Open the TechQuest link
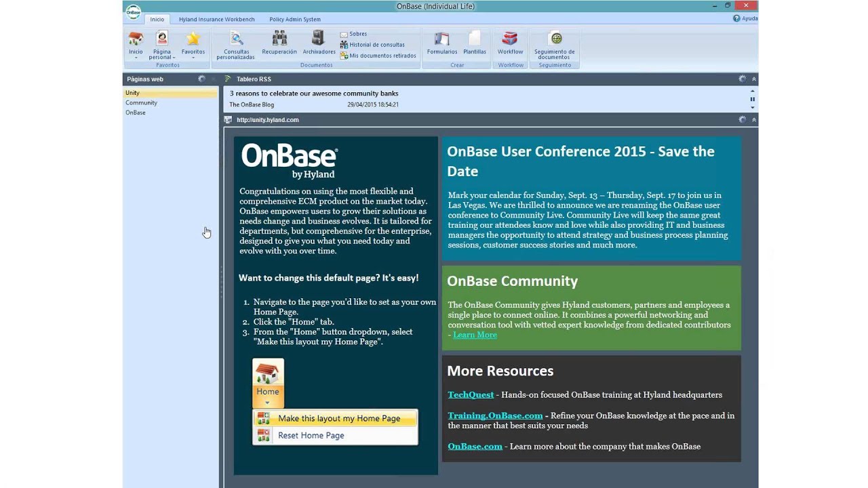This screenshot has width=868, height=488. pos(471,394)
